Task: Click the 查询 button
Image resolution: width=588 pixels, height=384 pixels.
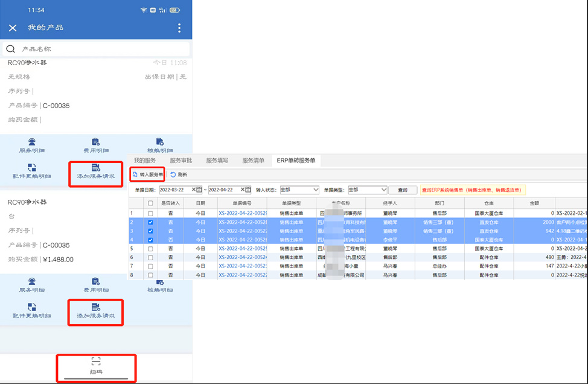Action: pyautogui.click(x=403, y=190)
